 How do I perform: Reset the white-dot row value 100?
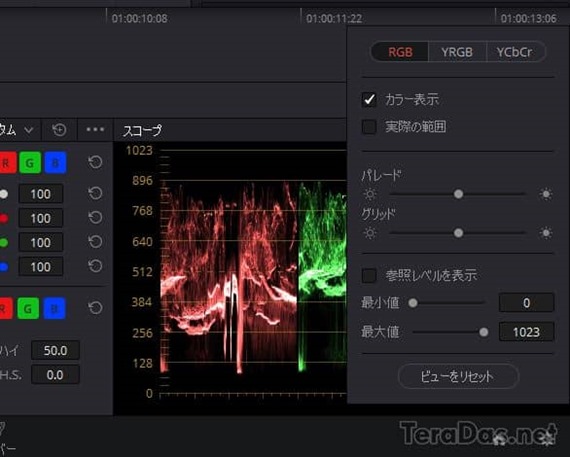95,193
